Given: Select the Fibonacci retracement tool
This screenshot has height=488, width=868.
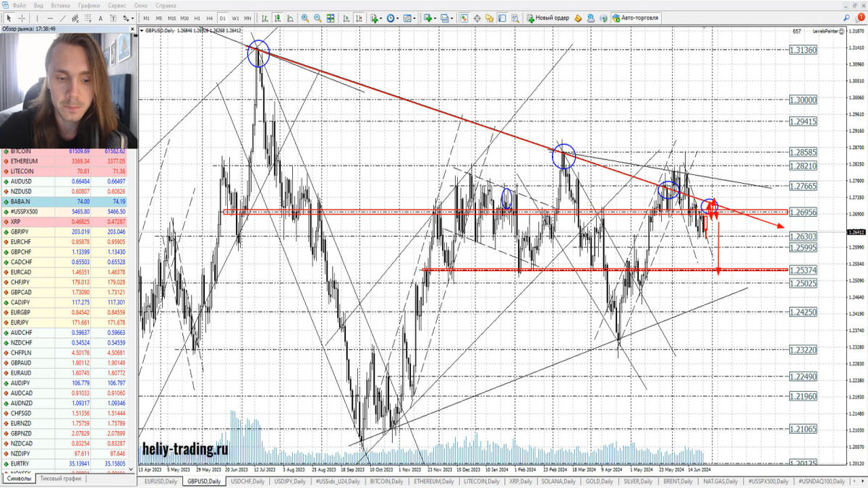Looking at the screenshot, I should (88, 17).
